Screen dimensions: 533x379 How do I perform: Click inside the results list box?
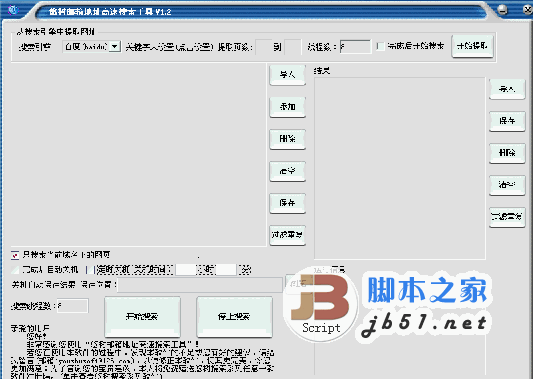(400, 168)
